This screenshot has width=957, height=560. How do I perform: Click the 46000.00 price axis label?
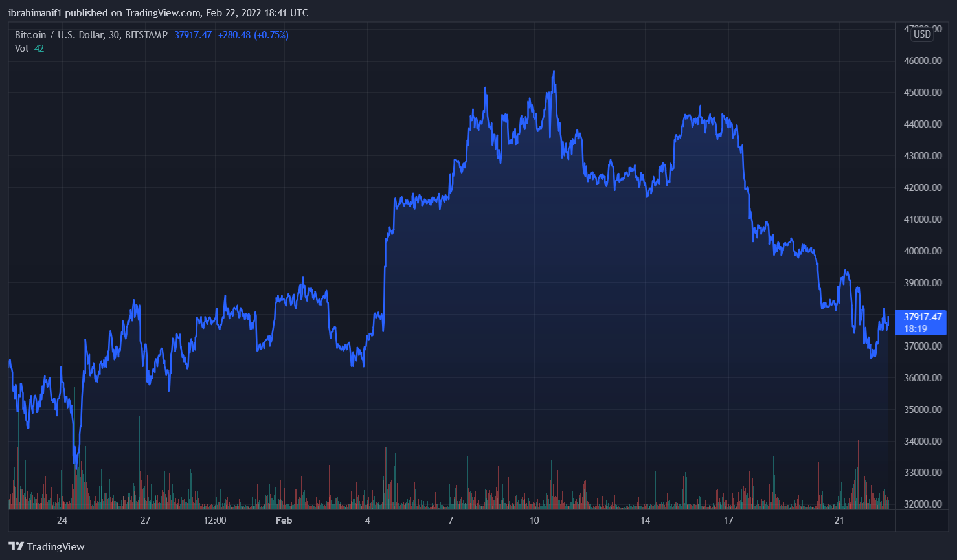coord(923,61)
